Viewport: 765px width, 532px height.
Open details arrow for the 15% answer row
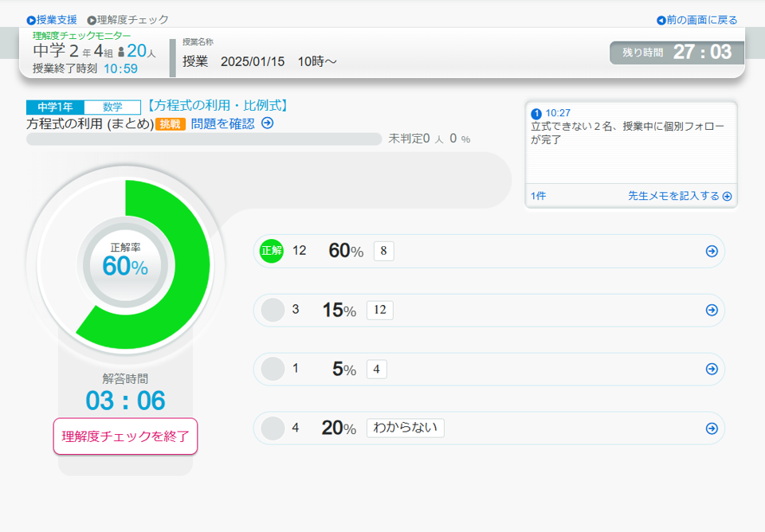[x=712, y=310]
